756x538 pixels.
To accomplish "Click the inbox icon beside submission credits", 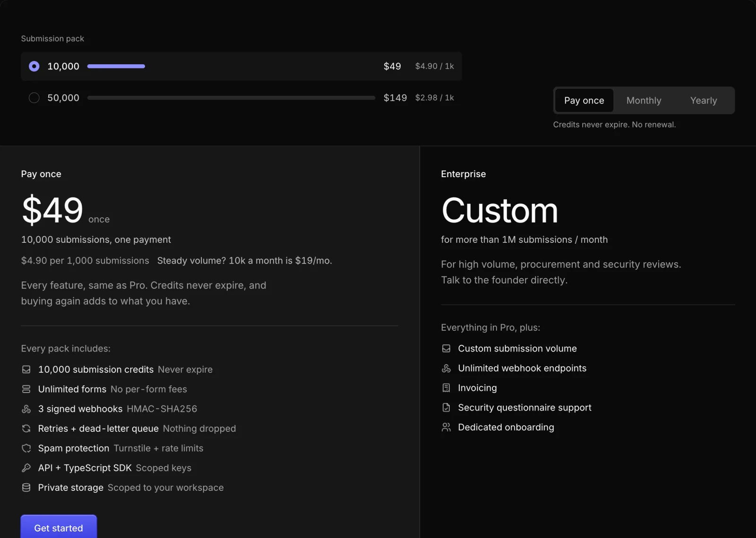I will pos(26,369).
